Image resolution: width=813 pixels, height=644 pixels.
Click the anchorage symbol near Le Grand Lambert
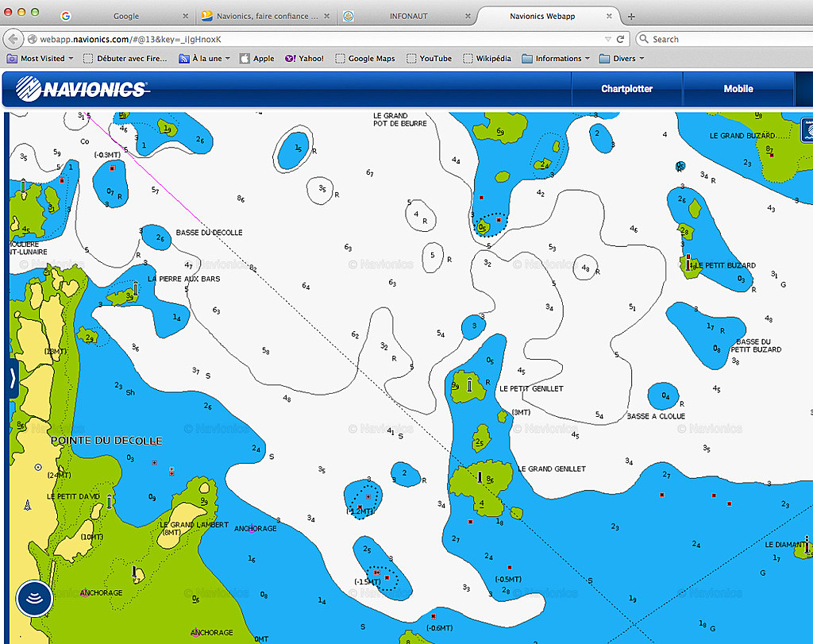(x=252, y=528)
